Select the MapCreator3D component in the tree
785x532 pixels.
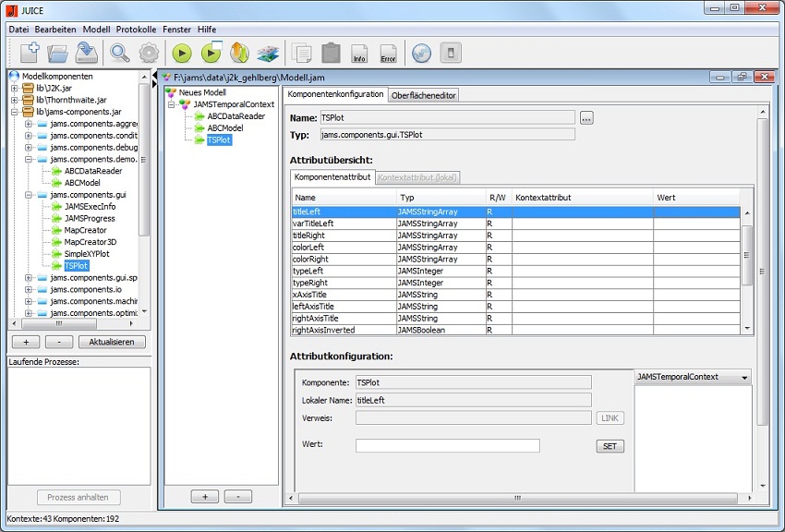pos(91,242)
